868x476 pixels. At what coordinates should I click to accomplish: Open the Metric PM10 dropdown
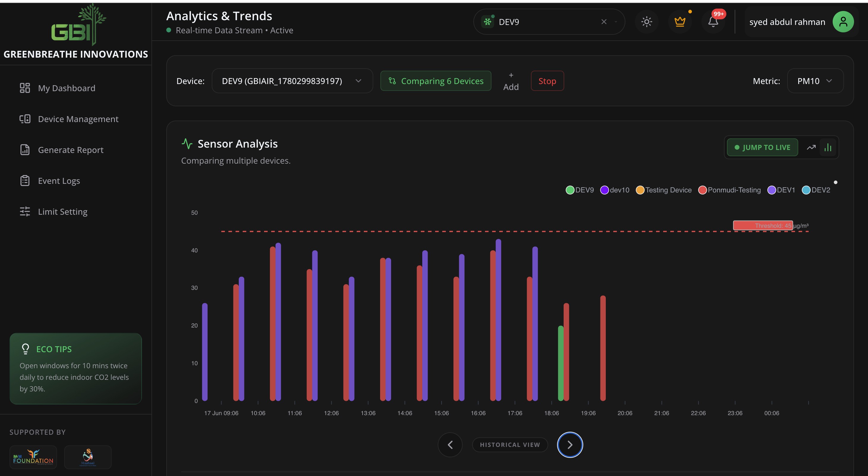(x=815, y=81)
